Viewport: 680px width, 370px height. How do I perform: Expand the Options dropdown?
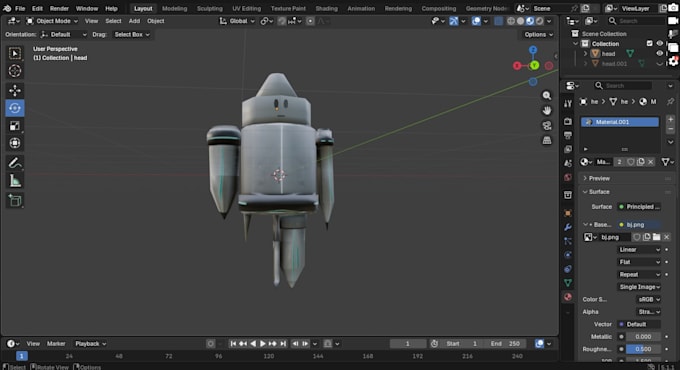pos(538,34)
